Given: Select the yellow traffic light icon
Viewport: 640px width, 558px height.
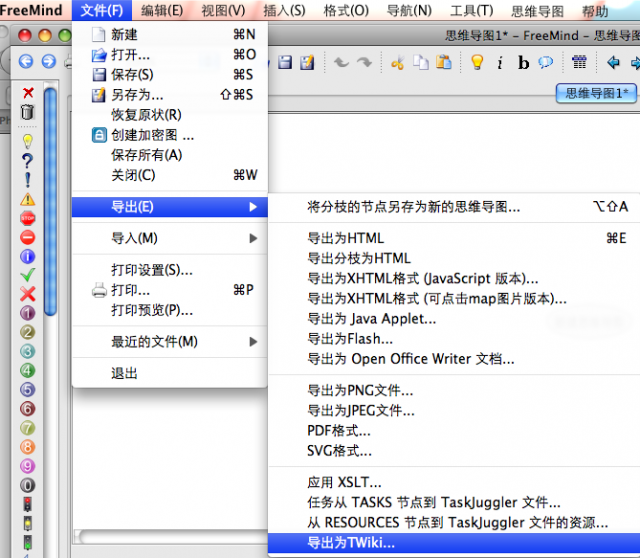Looking at the screenshot, I should (27, 524).
